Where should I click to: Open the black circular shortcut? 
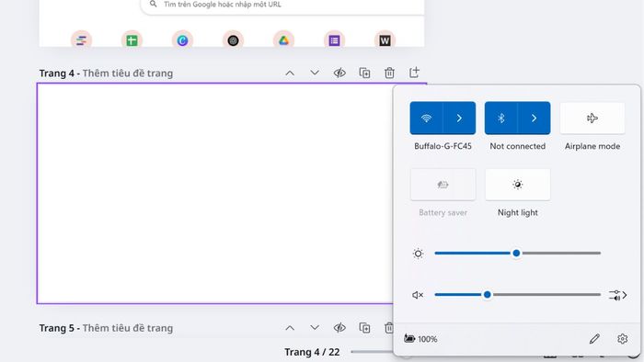click(233, 40)
